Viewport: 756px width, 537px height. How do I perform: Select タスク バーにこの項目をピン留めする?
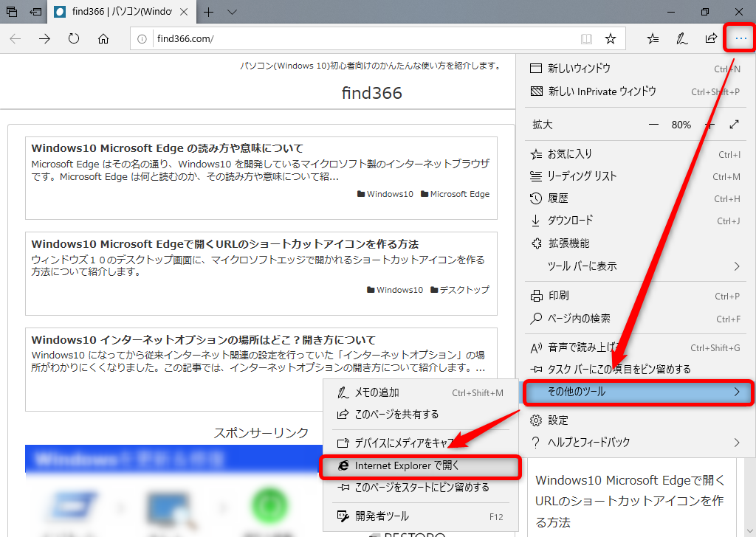[636, 370]
